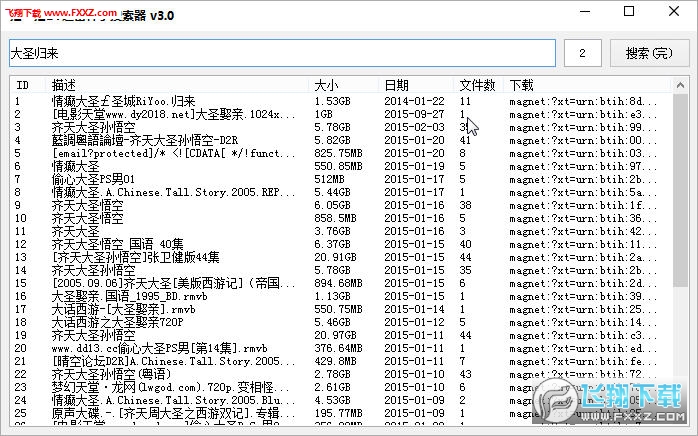Viewport: 698px width, 436px height.
Task: Sort by the 文件数 column header
Action: [x=477, y=85]
